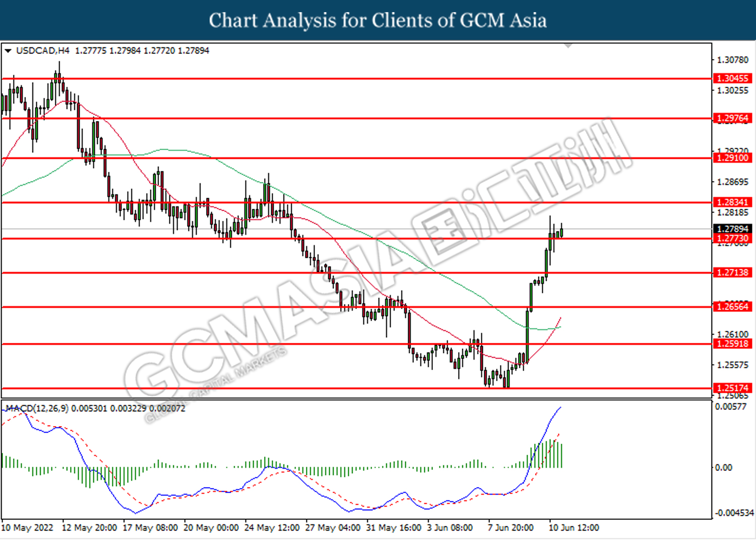This screenshot has height=540, width=756.
Task: Click the USDCAD,H4 symbol label
Action: coord(43,50)
